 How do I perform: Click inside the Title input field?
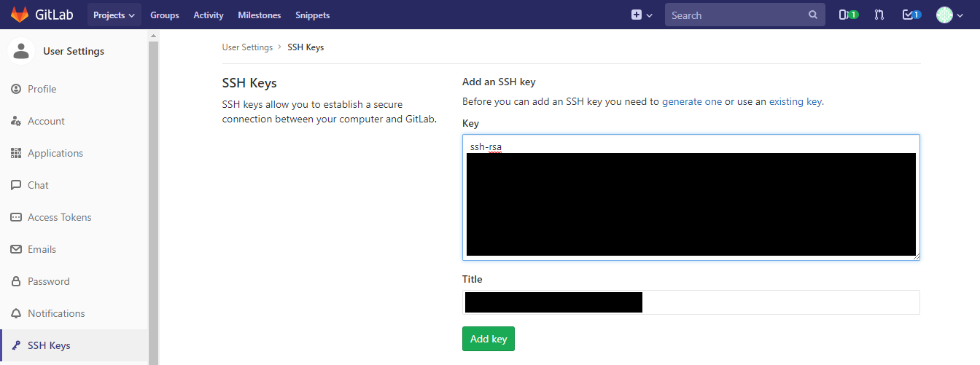click(x=780, y=302)
